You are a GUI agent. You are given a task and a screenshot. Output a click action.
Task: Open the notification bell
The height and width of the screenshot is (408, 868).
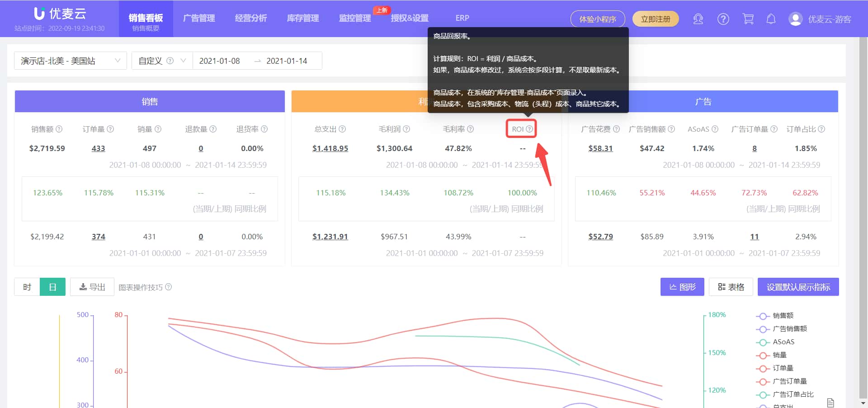(771, 19)
